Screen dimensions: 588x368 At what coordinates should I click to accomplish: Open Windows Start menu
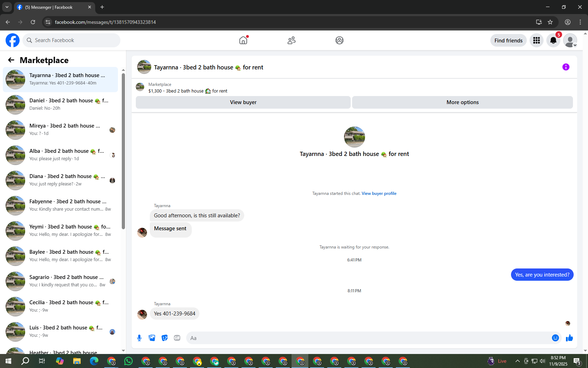pos(8,361)
